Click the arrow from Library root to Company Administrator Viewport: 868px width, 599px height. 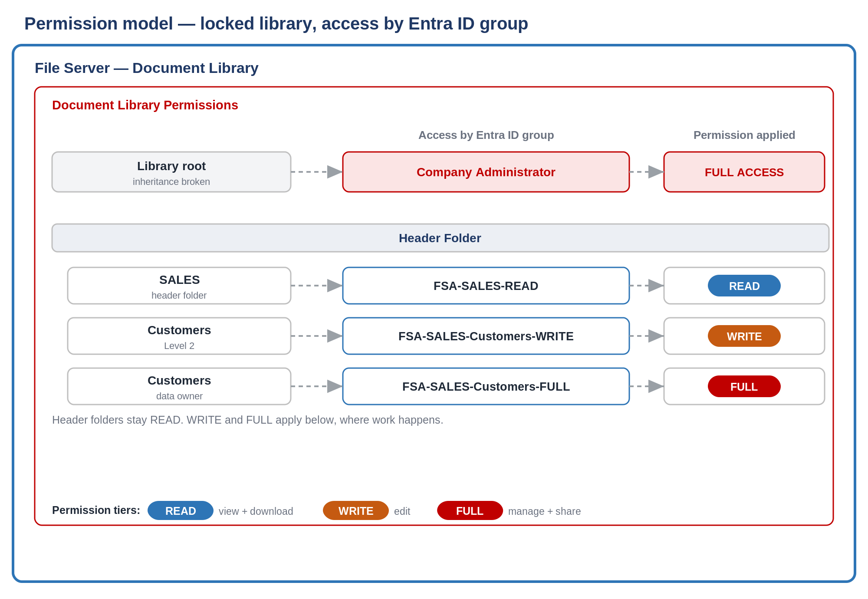coord(317,172)
